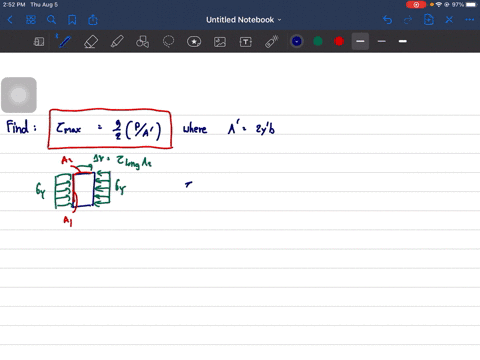Insert an image with Photo tool

(220, 42)
